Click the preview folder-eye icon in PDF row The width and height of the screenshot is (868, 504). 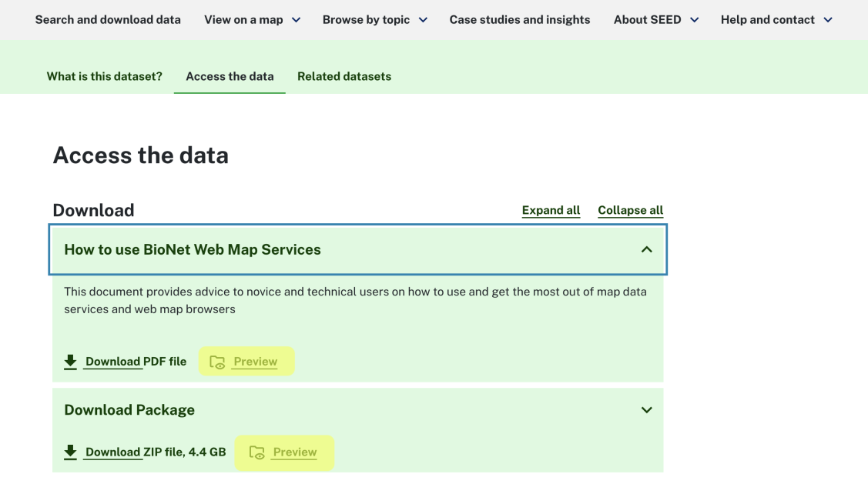[x=217, y=362]
